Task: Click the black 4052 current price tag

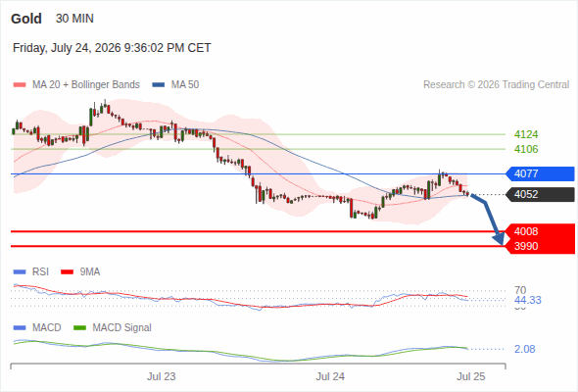Action: click(540, 194)
